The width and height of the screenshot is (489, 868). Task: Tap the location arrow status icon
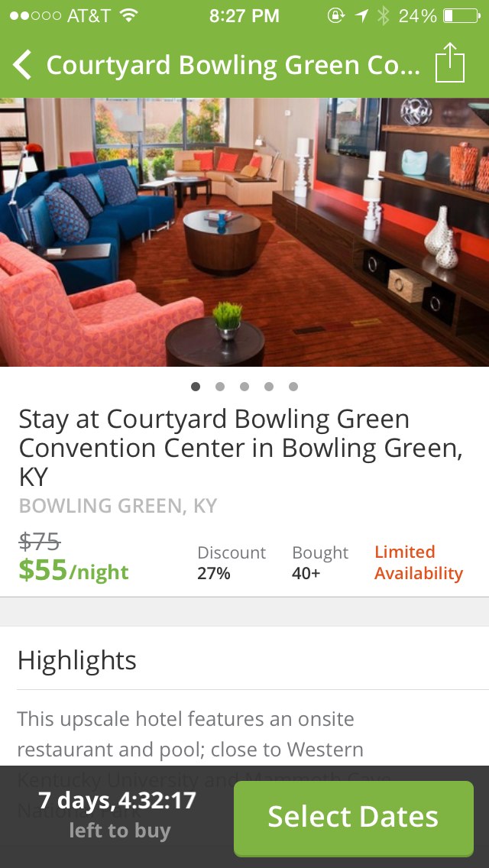click(361, 15)
